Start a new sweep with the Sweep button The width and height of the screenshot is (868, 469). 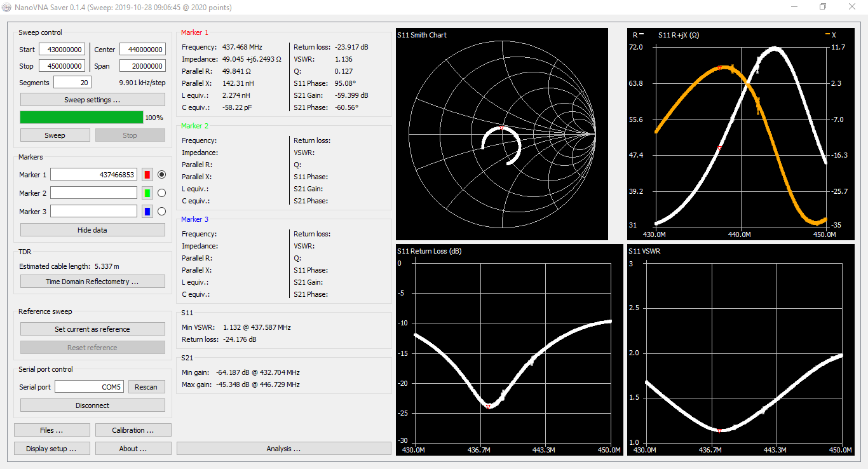tap(55, 135)
